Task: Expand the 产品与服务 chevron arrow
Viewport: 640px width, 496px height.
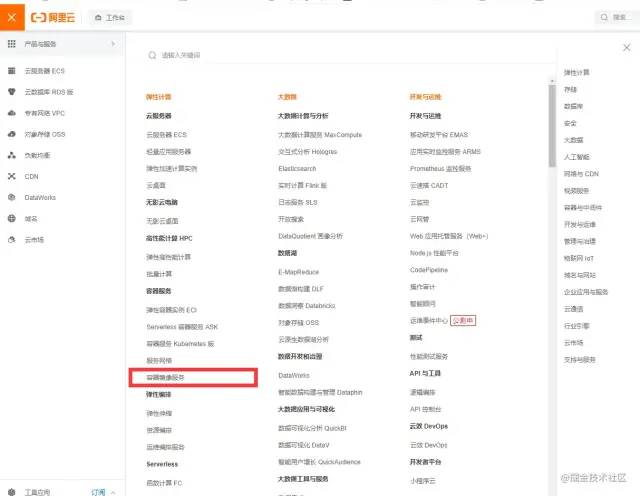Action: point(113,44)
